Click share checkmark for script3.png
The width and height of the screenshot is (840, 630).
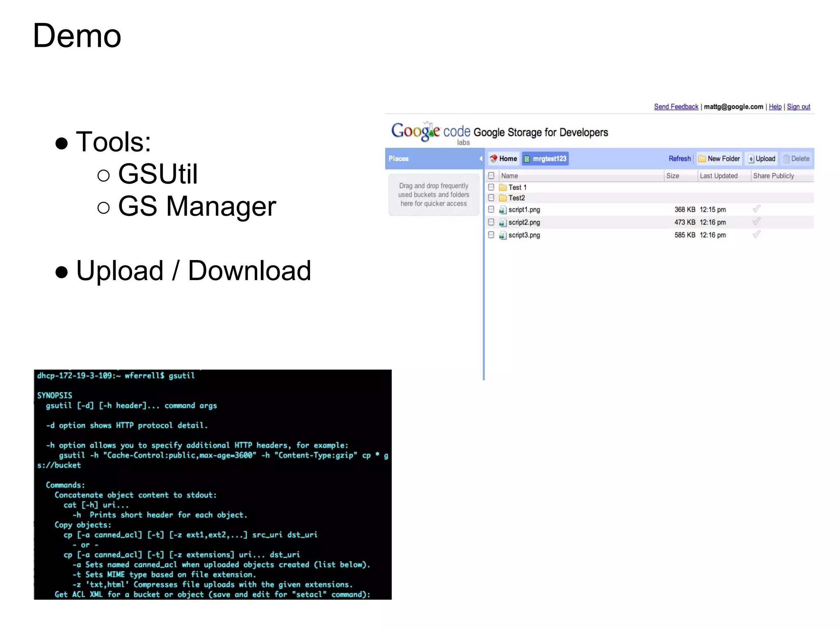click(757, 234)
